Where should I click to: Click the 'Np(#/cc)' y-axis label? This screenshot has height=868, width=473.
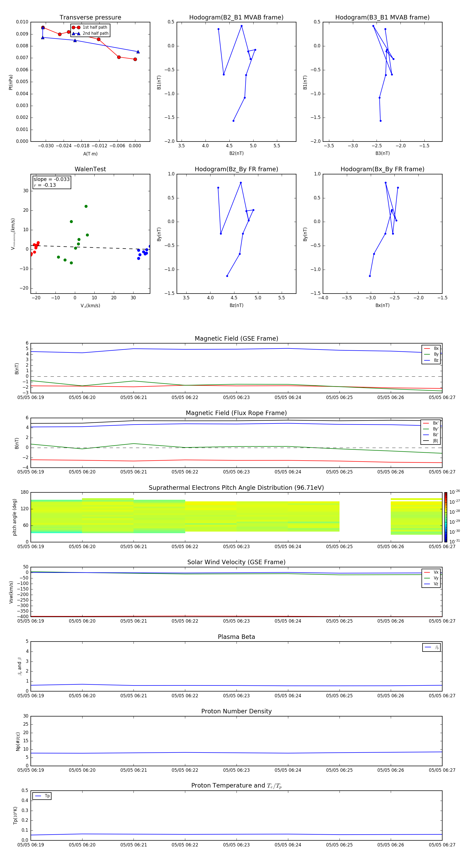click(18, 741)
